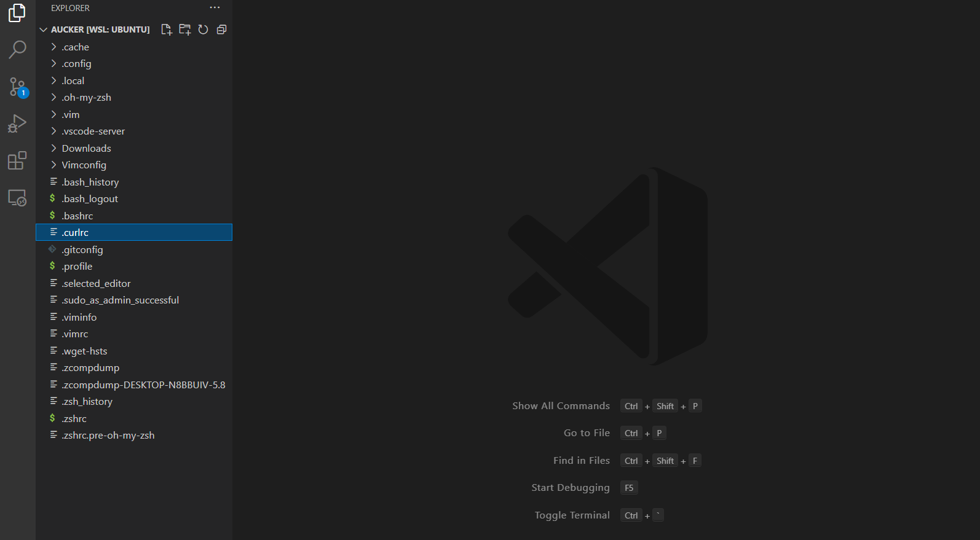Click the Start Debugging hint text
Viewport: 980px width, 540px height.
[x=571, y=488]
